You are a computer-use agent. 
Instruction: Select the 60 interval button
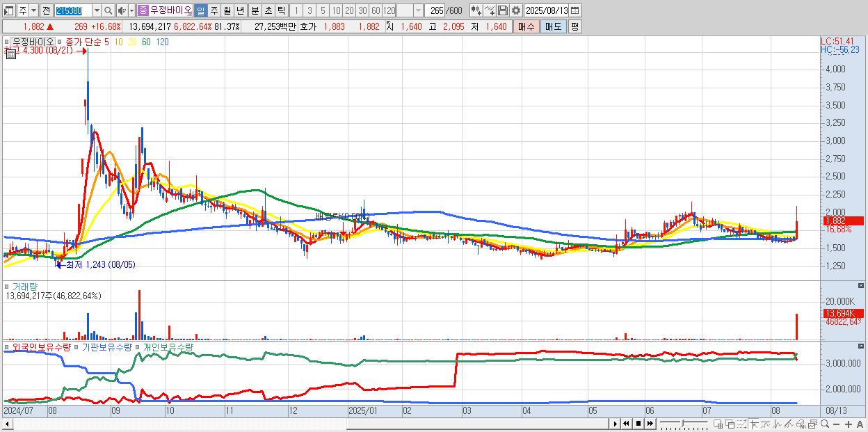point(376,10)
